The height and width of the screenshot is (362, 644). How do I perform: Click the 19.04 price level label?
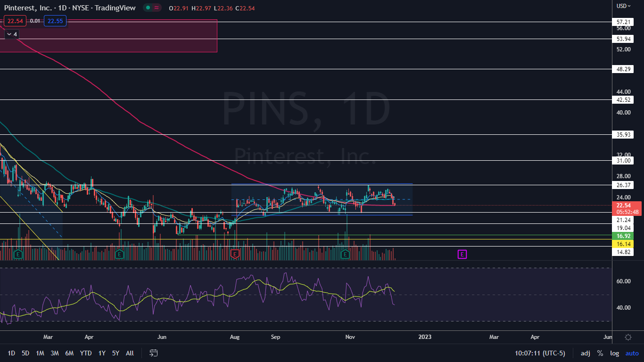pyautogui.click(x=624, y=228)
